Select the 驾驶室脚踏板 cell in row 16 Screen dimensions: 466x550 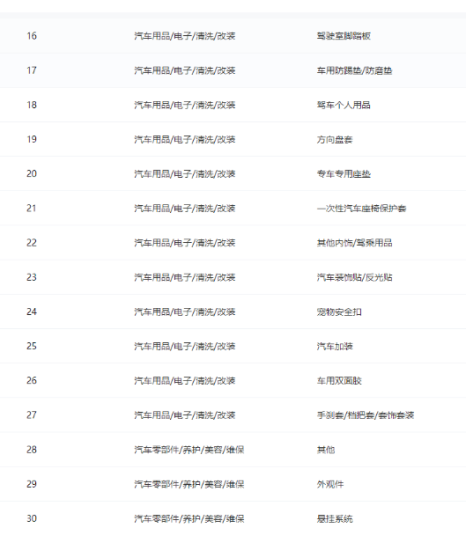pos(344,36)
